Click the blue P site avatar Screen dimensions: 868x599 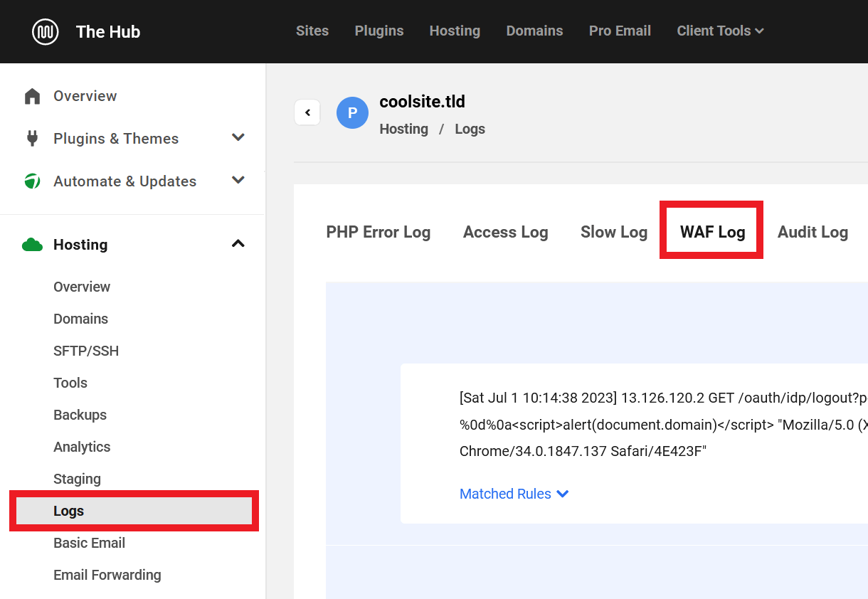[x=352, y=112]
